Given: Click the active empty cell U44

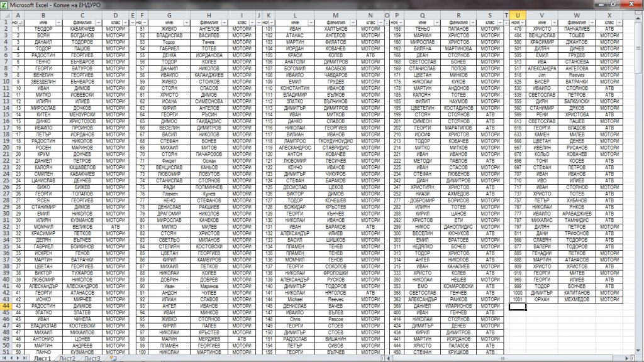Looking at the screenshot, I should click(518, 306).
